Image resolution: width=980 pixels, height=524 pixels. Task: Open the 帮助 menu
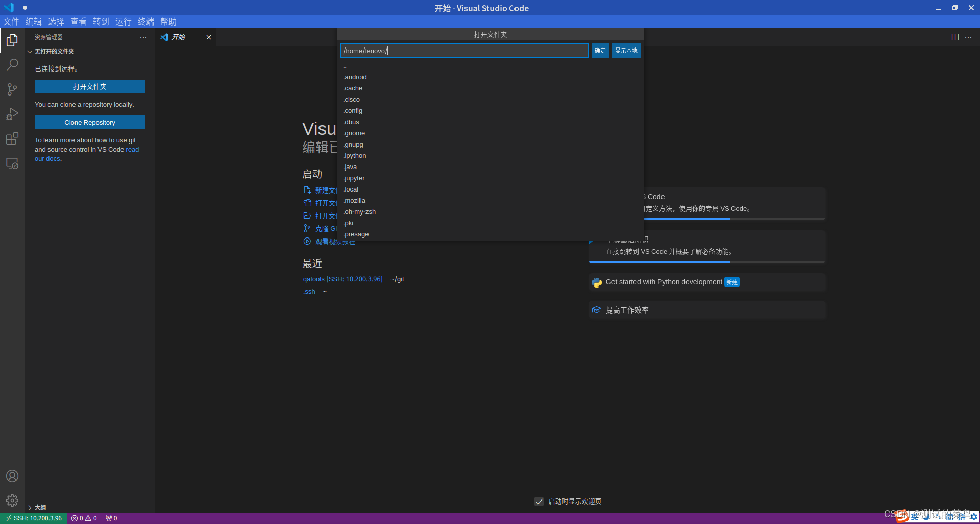168,21
